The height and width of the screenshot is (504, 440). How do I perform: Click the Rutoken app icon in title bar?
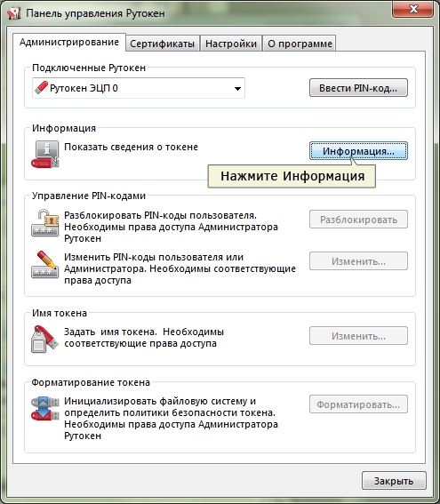coord(13,13)
